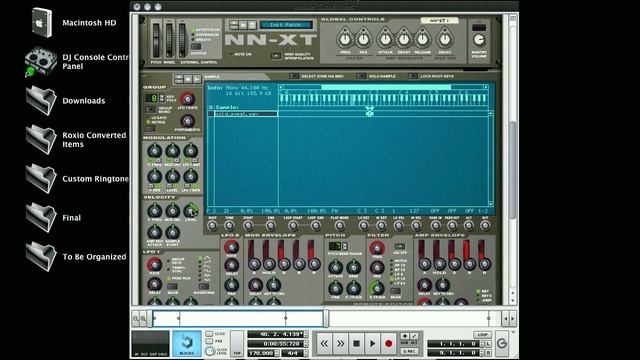
Task: Toggle High Quality Interpolation switch
Action: coord(276,56)
